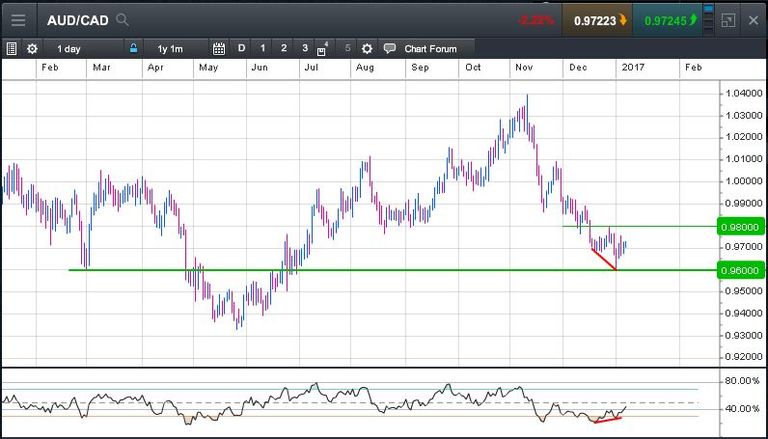Click the red trendline on price chart

click(x=604, y=259)
